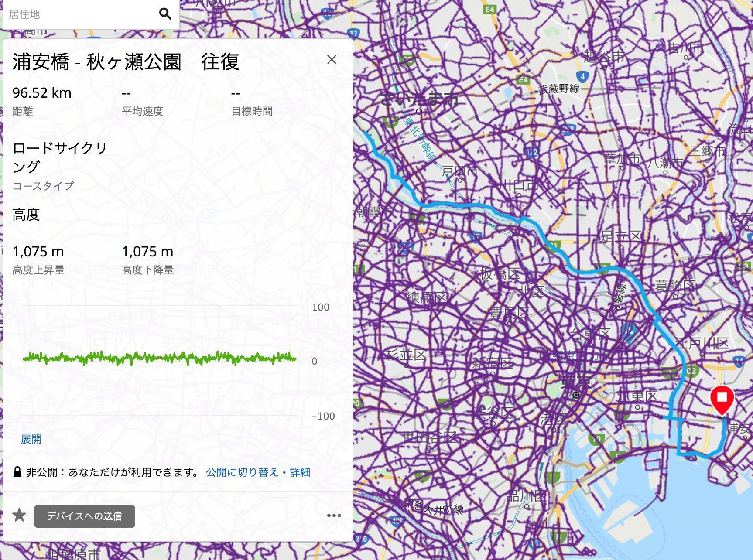Viewport: 753px width, 560px height.
Task: Open the 詳細 privacy details link
Action: [x=300, y=472]
